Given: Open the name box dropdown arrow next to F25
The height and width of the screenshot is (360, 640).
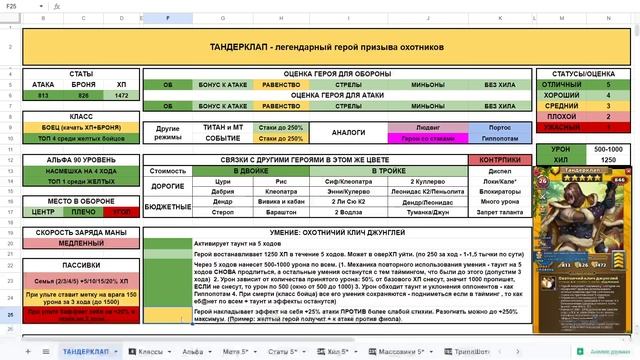Looking at the screenshot, I should click(41, 7).
